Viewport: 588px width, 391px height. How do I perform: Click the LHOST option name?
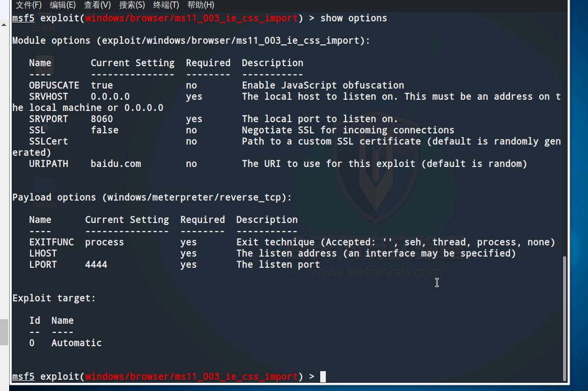tap(43, 254)
